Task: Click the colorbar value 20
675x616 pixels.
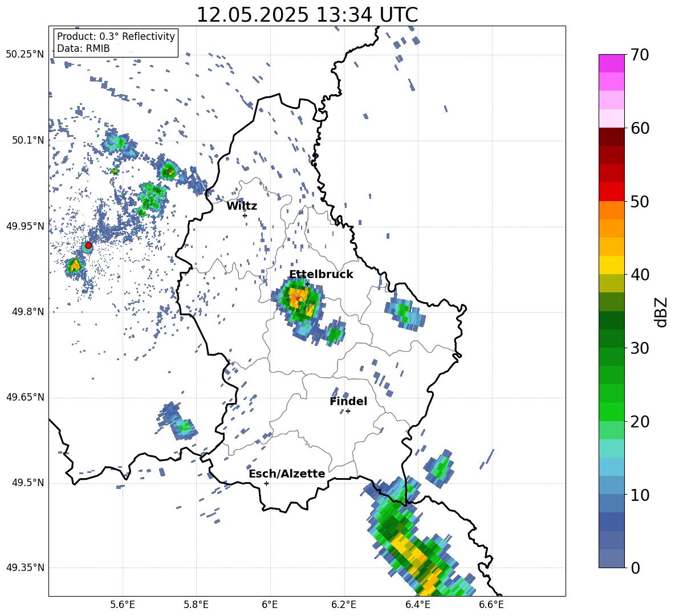Action: (640, 421)
